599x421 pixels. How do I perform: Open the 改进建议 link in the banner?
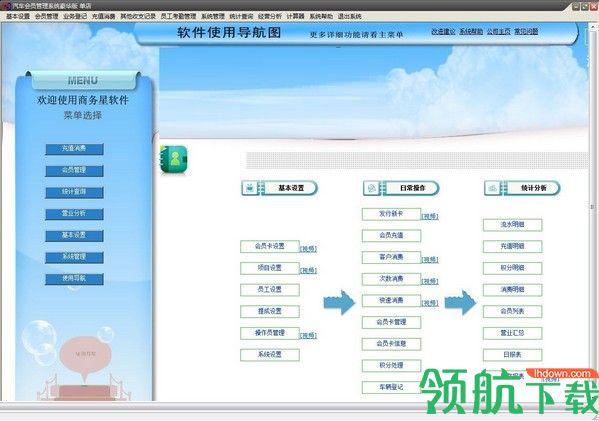point(443,32)
